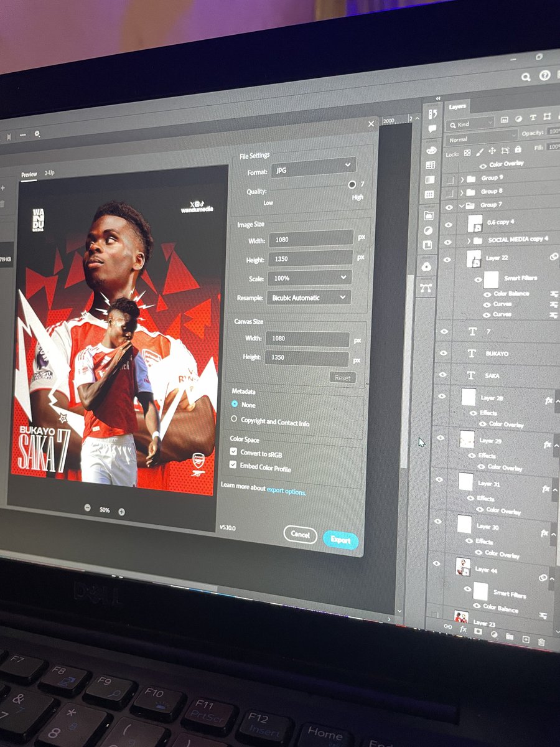Click the Export button

pyautogui.click(x=340, y=540)
